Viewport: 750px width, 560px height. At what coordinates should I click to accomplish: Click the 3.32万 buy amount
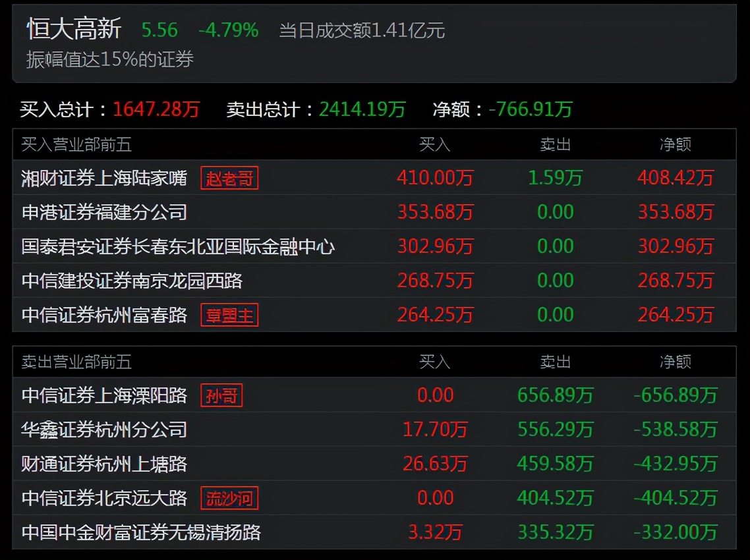(x=435, y=532)
